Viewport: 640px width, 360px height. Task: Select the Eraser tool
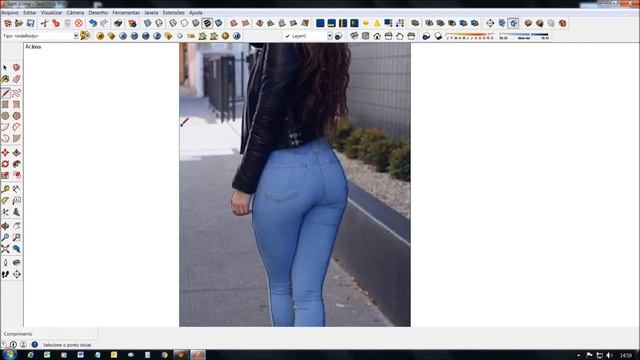point(16,79)
